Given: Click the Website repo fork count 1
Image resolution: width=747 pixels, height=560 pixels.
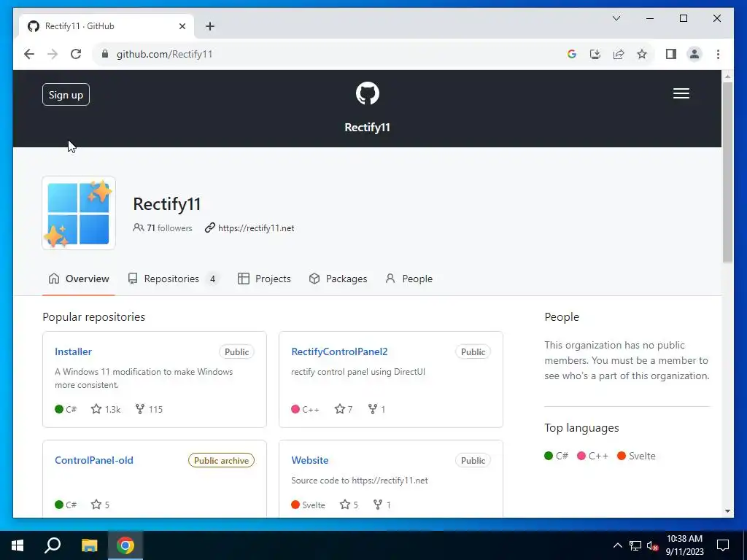Looking at the screenshot, I should coord(382,505).
